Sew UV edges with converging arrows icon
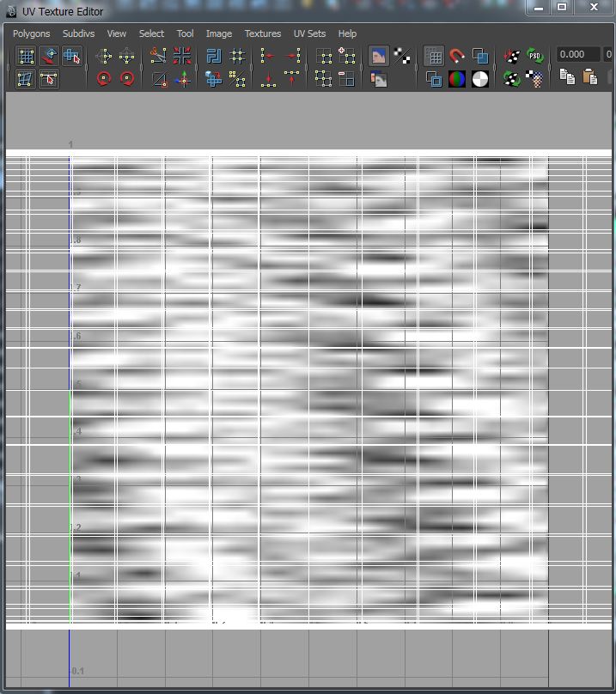The image size is (616, 694). click(182, 56)
